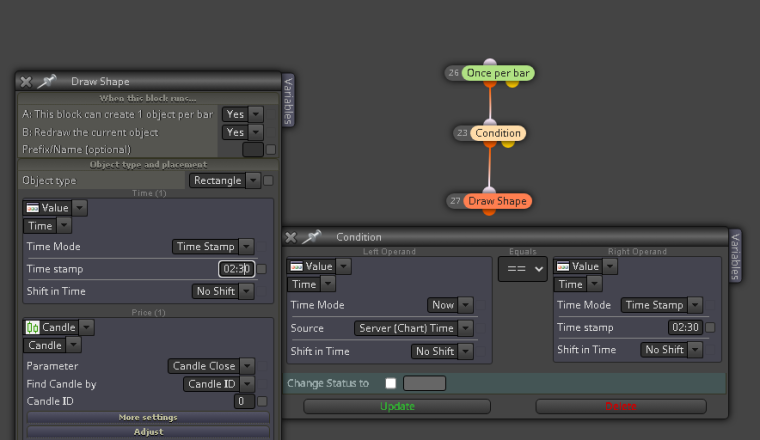The image size is (760, 440).
Task: Open Time Stamp mode dropdown in Draw Shape
Action: click(x=213, y=247)
